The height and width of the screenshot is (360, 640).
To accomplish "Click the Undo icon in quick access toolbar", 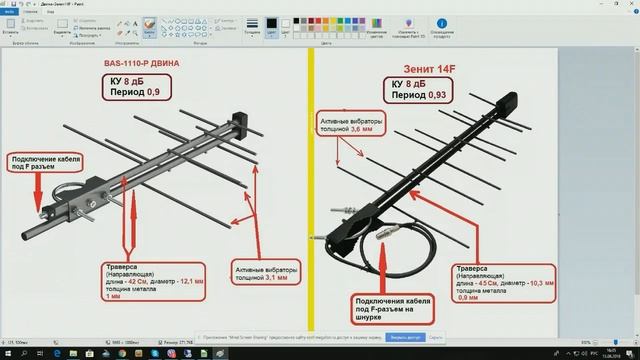I will coord(21,4).
